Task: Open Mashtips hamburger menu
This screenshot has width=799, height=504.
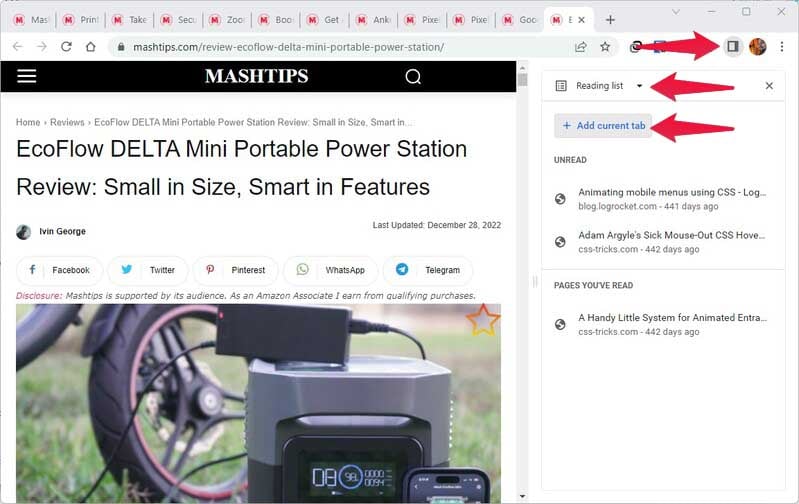Action: click(26, 76)
